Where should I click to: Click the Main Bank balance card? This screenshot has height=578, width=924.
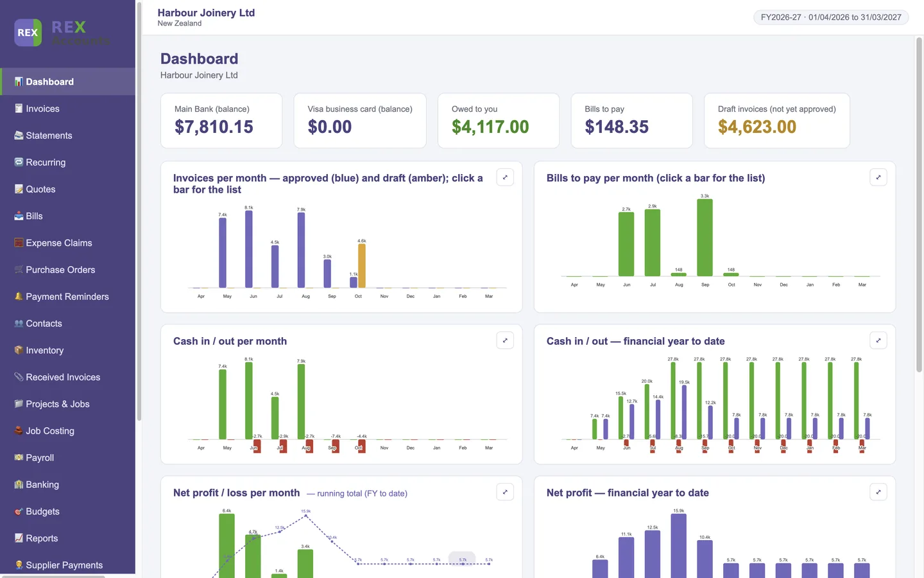(221, 121)
